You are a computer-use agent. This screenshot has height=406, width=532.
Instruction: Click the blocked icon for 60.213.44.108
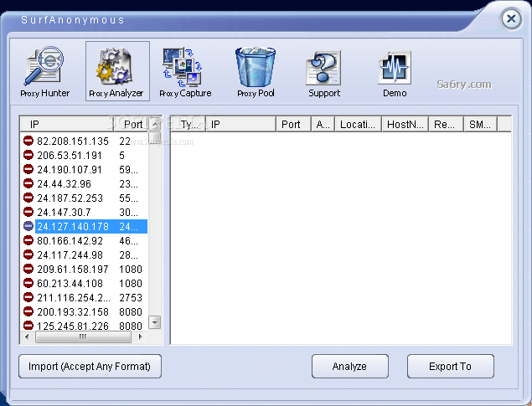28,283
